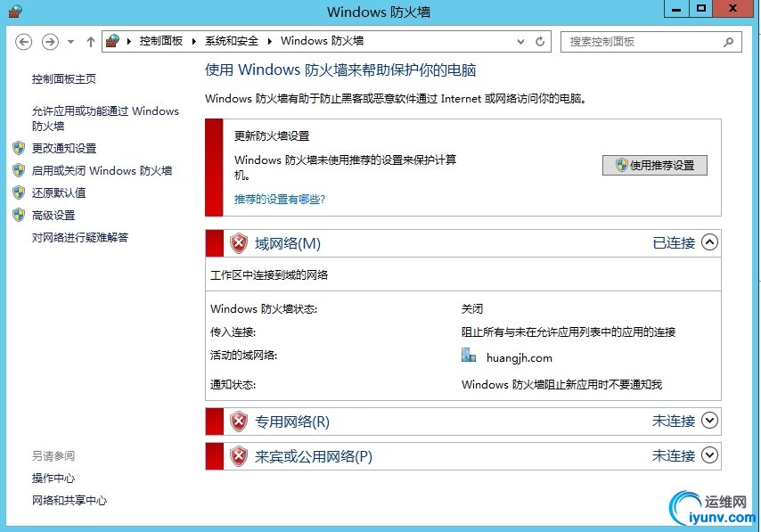Expand the 专用网络 section with its chevron

[709, 421]
